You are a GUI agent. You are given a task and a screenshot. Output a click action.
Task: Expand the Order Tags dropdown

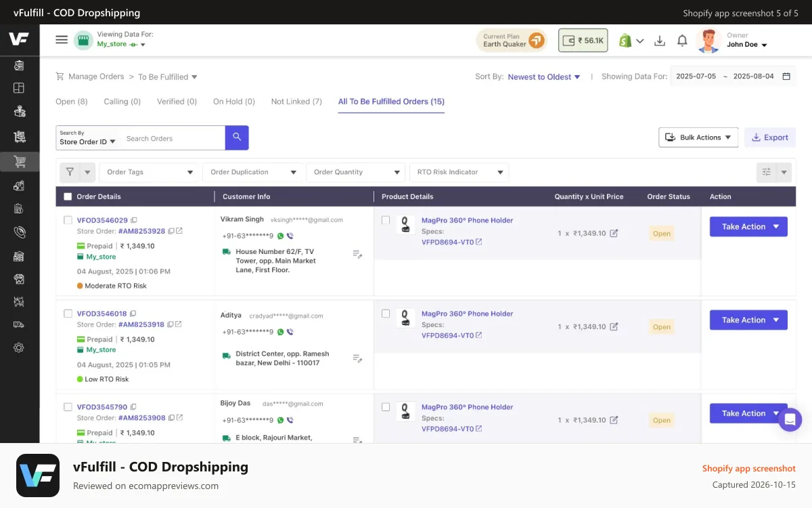[x=150, y=172]
